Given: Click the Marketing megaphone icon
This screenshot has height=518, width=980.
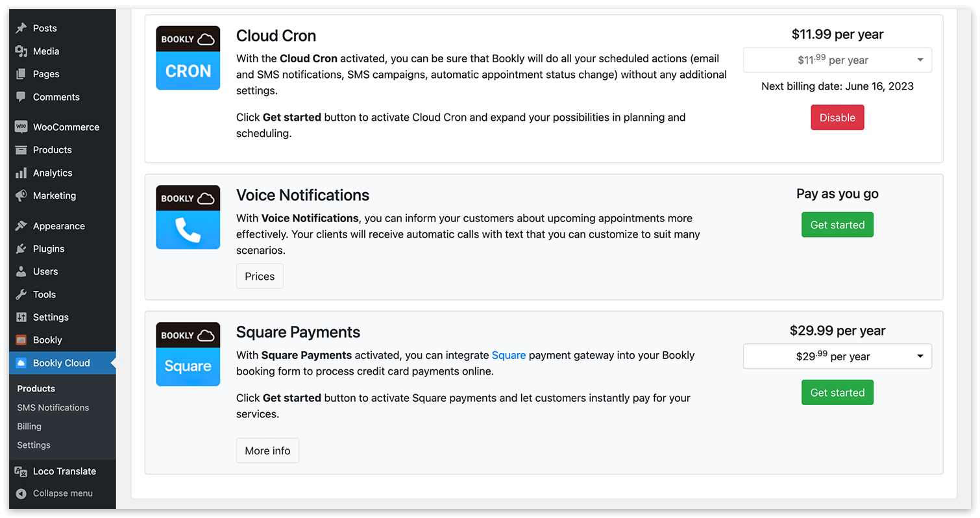Looking at the screenshot, I should [x=21, y=195].
